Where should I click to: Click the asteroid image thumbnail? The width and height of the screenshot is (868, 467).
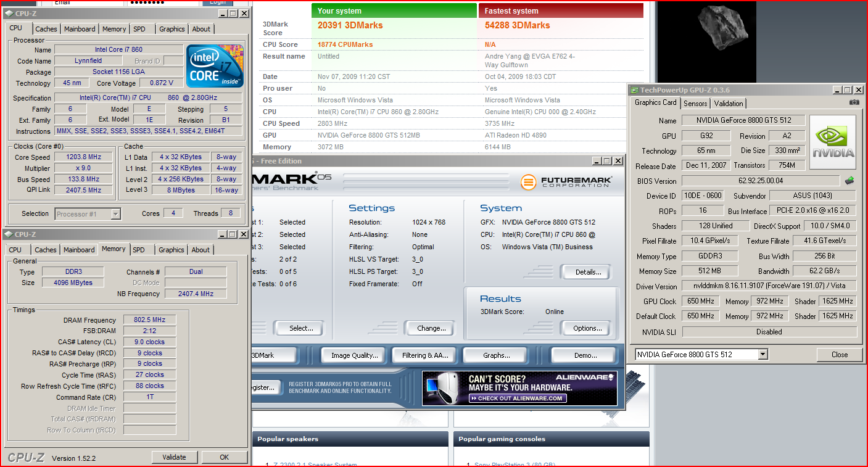click(x=722, y=28)
